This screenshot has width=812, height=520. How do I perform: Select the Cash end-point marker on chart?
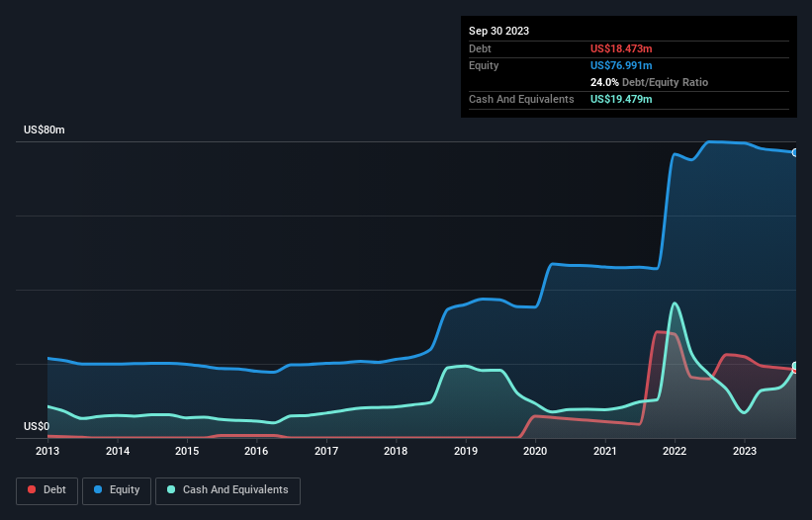795,366
